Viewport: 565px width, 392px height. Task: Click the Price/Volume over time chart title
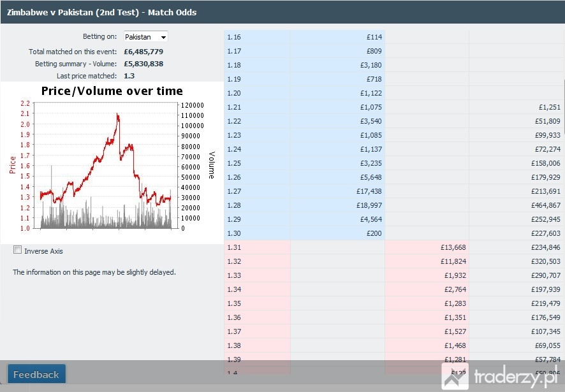tap(112, 91)
